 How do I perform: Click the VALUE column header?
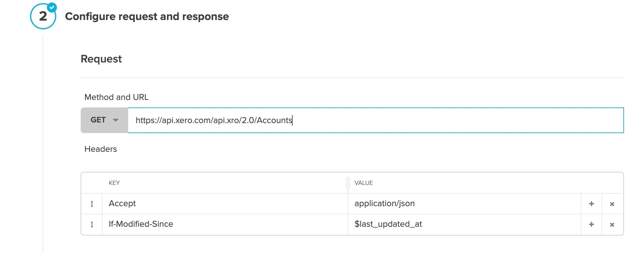click(x=364, y=183)
